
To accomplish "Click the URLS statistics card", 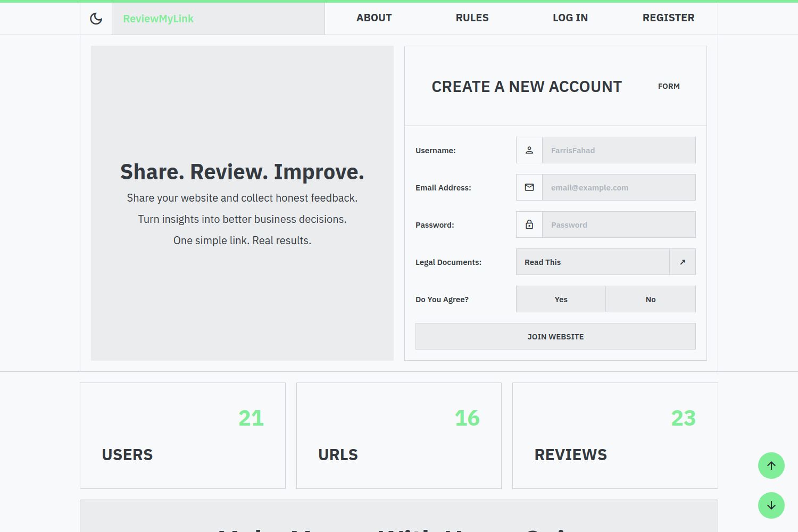I will tap(399, 436).
